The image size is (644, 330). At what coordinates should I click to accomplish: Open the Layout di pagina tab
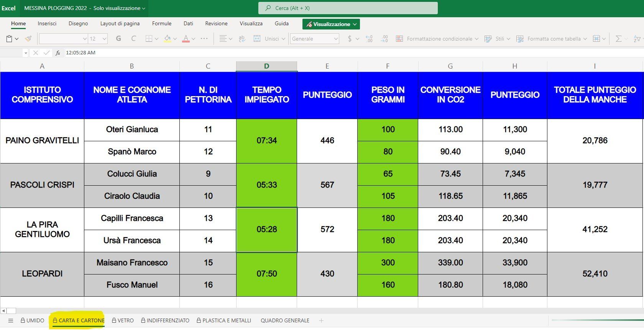120,23
